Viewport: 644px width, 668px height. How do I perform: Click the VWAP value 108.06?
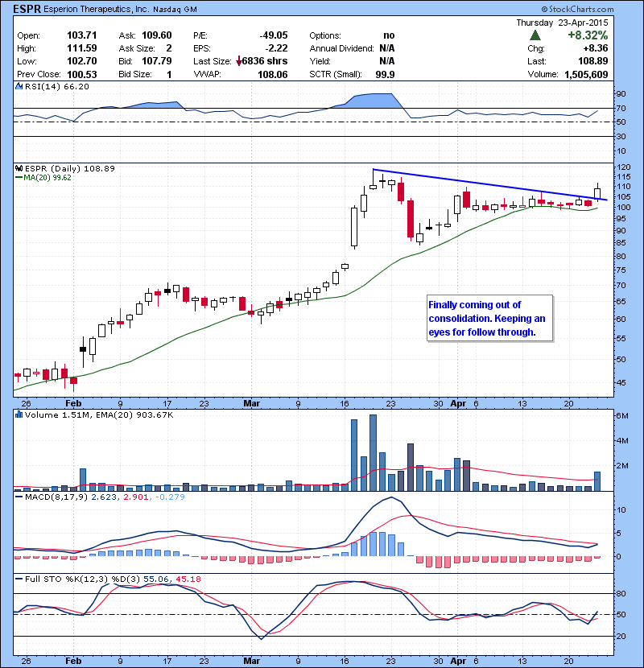(273, 75)
